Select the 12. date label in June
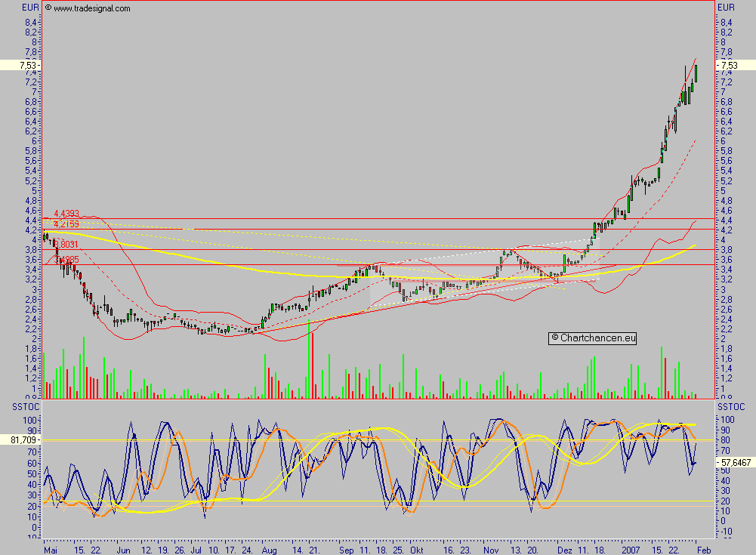This screenshot has height=555, width=756. click(x=147, y=550)
